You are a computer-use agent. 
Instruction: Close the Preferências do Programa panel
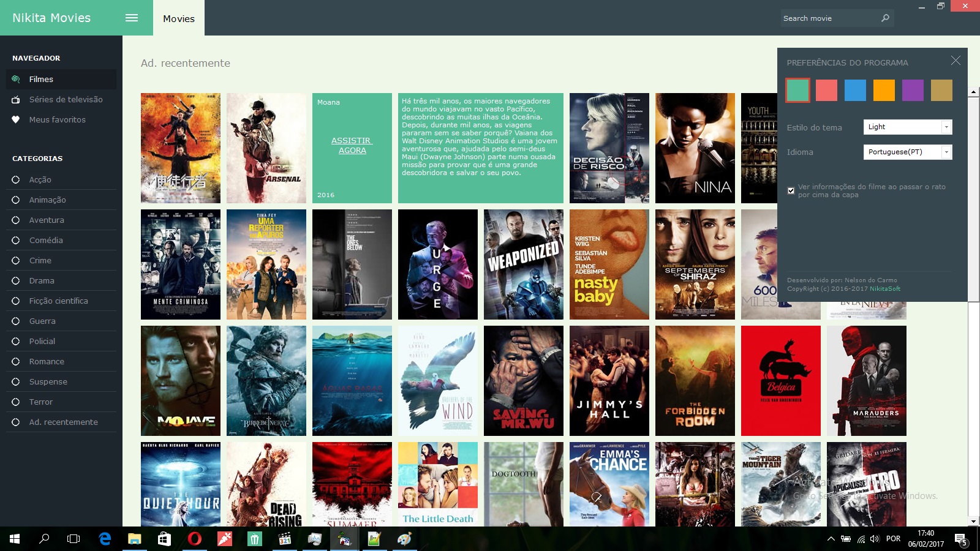click(x=956, y=60)
